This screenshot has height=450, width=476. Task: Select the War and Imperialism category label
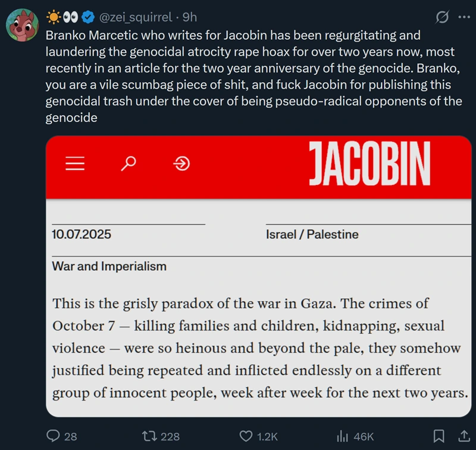[x=109, y=266]
